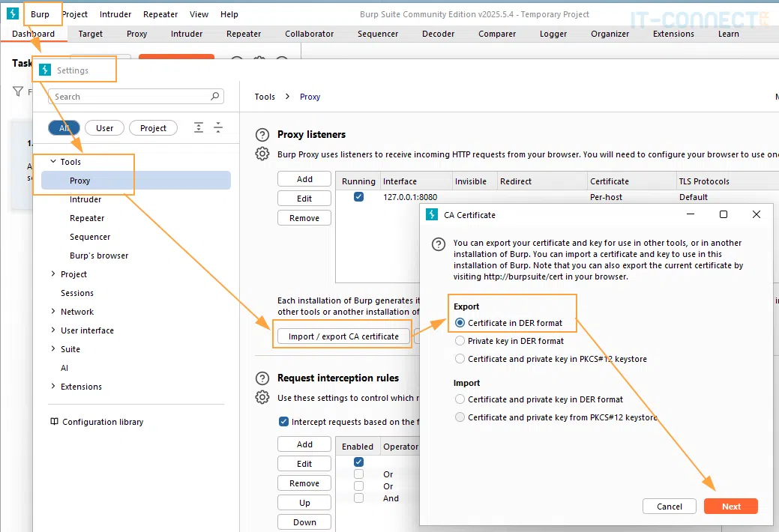Click the Configuration library book icon
The width and height of the screenshot is (779, 532).
[x=54, y=422]
